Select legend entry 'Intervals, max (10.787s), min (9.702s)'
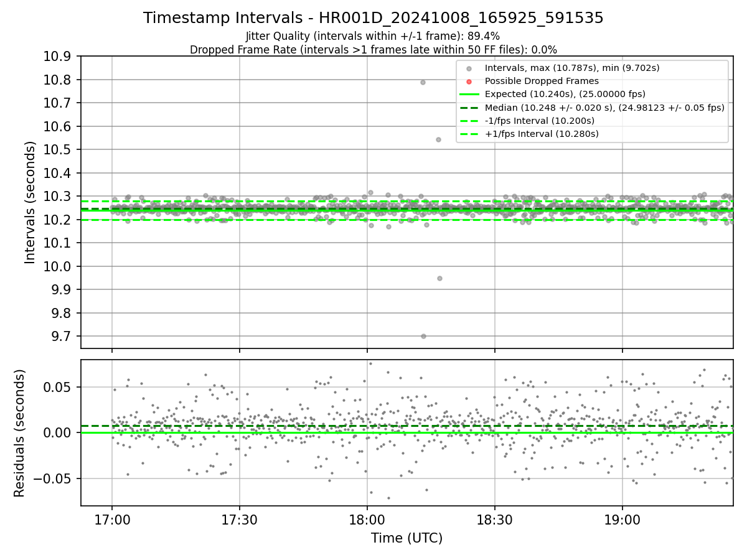The width and height of the screenshot is (747, 560). coord(572,68)
